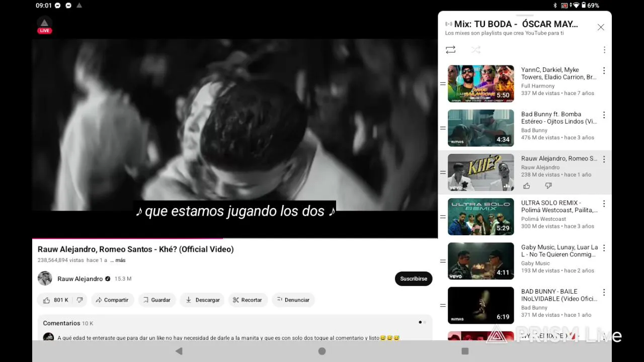Grab reorder handle for YannC, Darkiel video

click(x=443, y=84)
